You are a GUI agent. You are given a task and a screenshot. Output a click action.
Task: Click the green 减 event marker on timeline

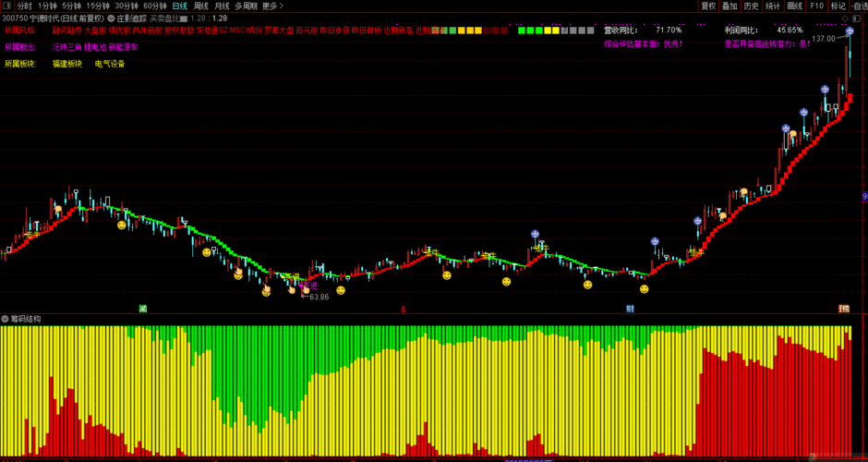tap(143, 309)
